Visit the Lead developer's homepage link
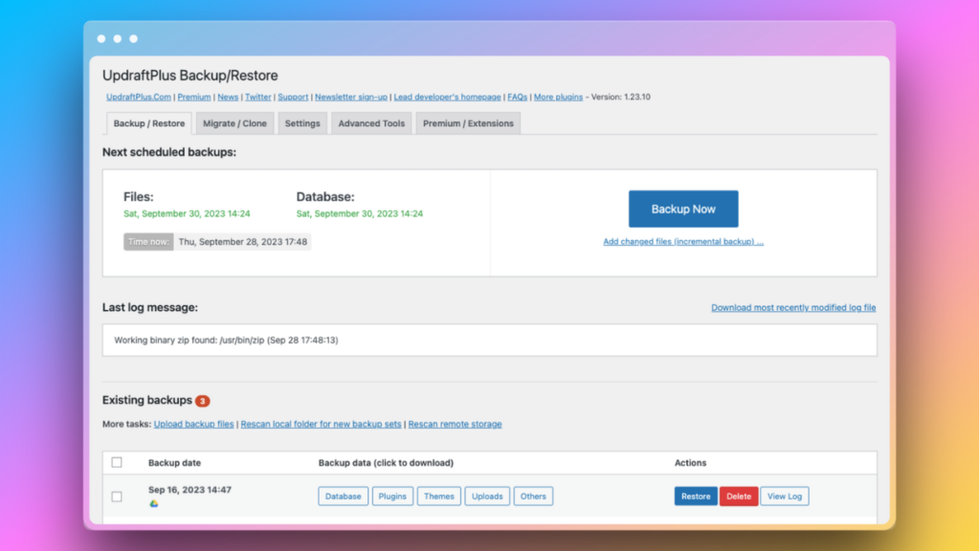 (447, 97)
